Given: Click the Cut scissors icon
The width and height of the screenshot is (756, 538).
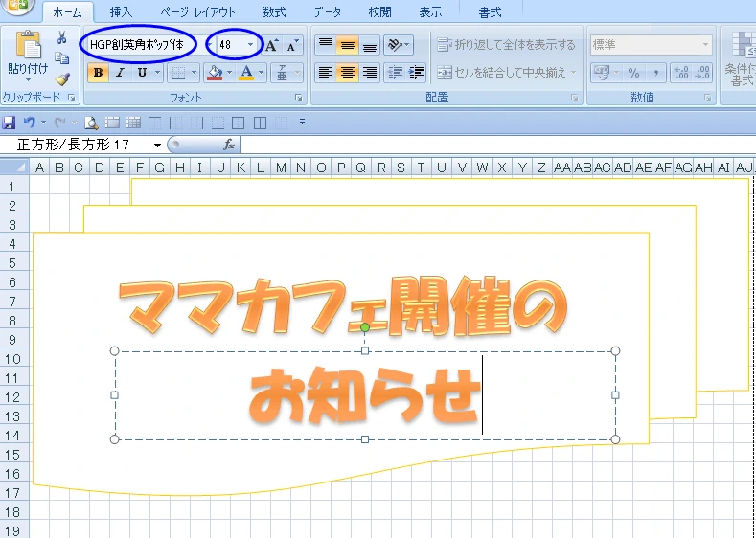Looking at the screenshot, I should [62, 38].
